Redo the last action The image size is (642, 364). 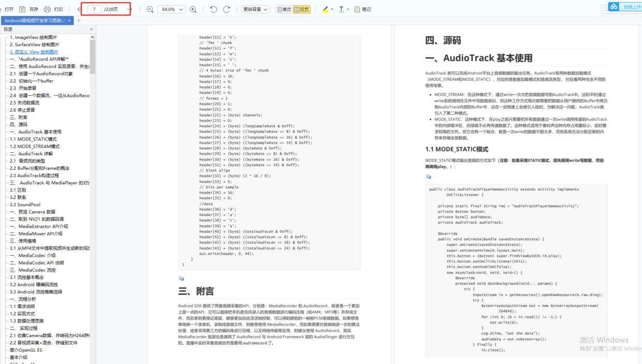coord(227,9)
